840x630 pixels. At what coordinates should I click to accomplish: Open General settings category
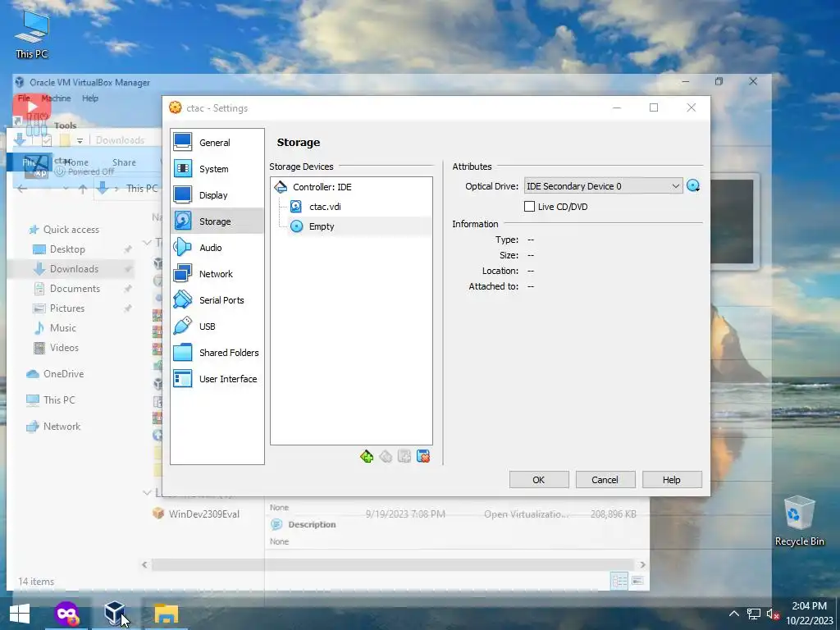[217, 143]
